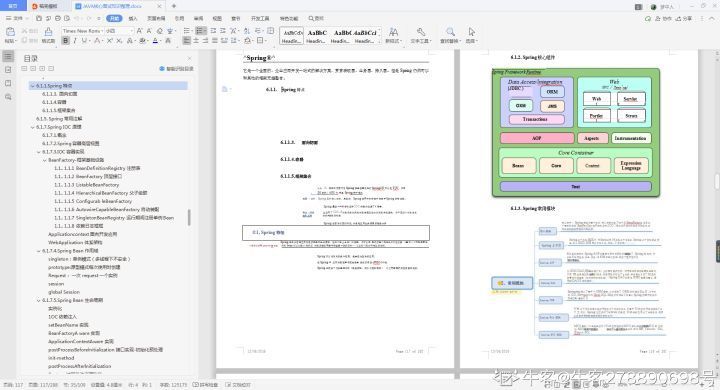Switch to the Page Layout ribbon tab

(x=156, y=18)
